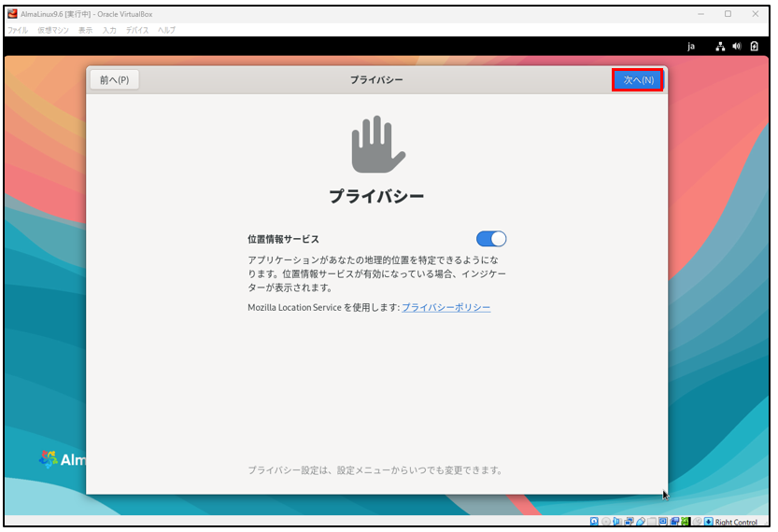Click the VirtualBox app icon in title bar
778x532 pixels.
[12, 14]
